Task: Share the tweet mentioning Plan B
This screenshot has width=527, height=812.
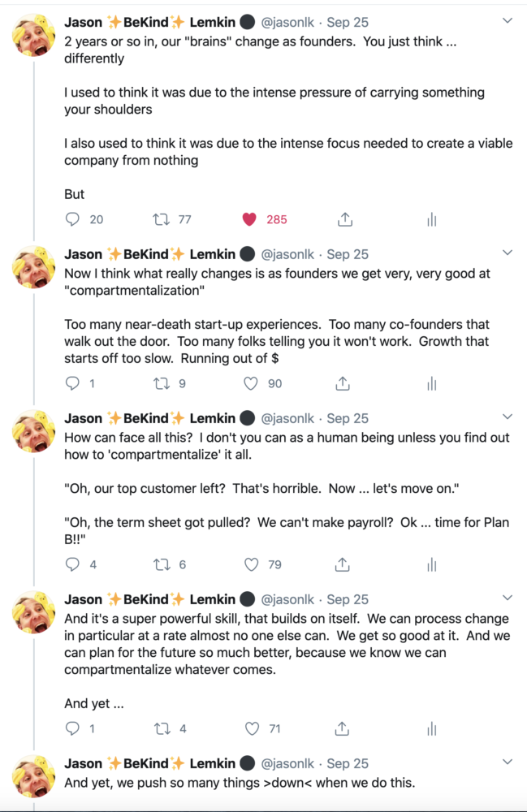Action: [x=343, y=564]
